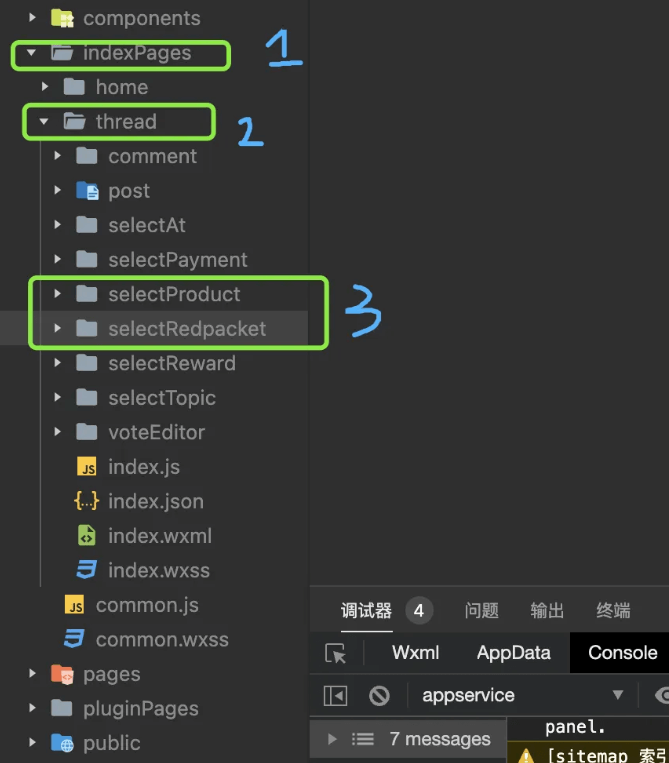The height and width of the screenshot is (763, 669).
Task: Click the index.wxml file icon
Action: (87, 536)
